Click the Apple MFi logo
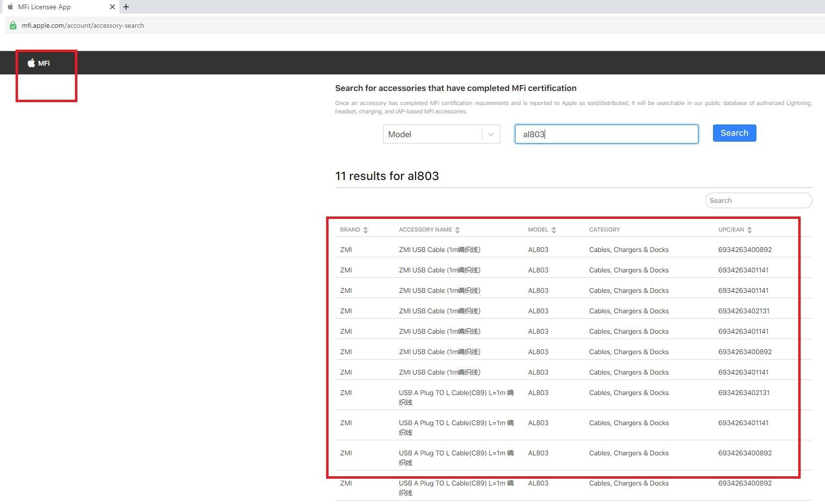Image resolution: width=825 pixels, height=504 pixels. point(38,63)
